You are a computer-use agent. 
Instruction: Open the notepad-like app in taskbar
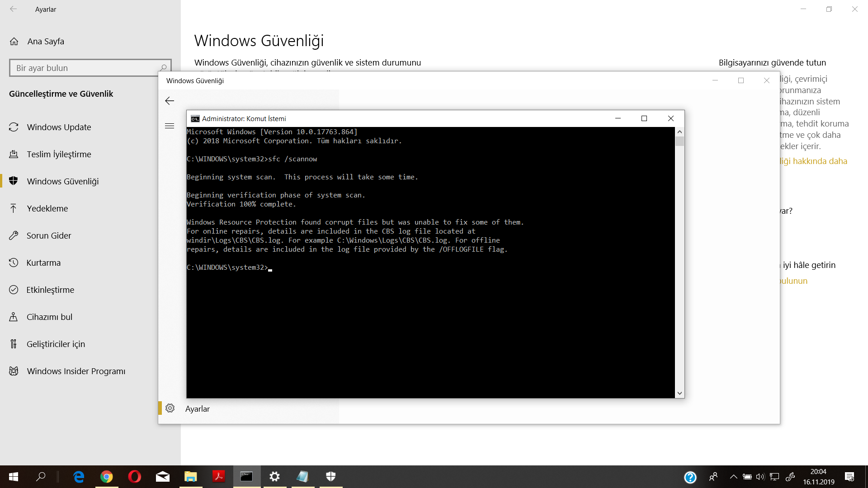[x=303, y=477]
